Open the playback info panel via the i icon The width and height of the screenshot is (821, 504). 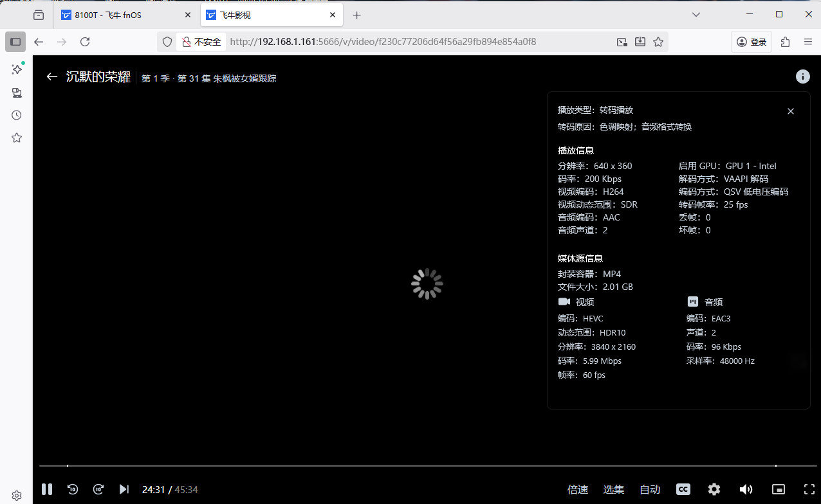(802, 76)
